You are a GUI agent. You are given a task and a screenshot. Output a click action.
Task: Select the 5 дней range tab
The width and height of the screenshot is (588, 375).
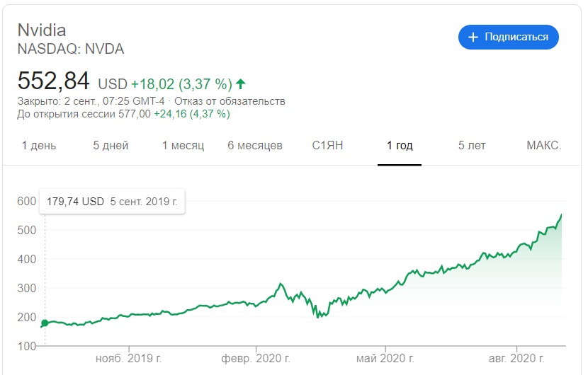tap(111, 146)
